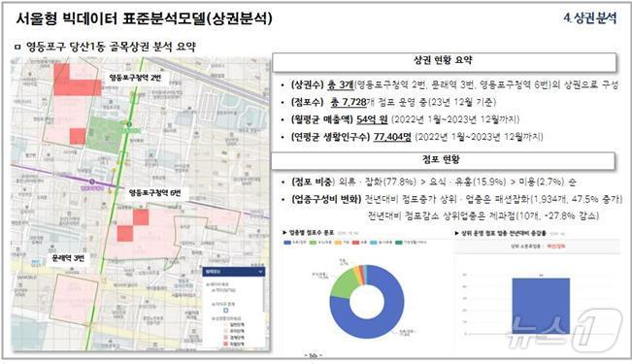Click the underlined 총 7,728 store count
The height and width of the screenshot is (364, 632).
coord(349,102)
